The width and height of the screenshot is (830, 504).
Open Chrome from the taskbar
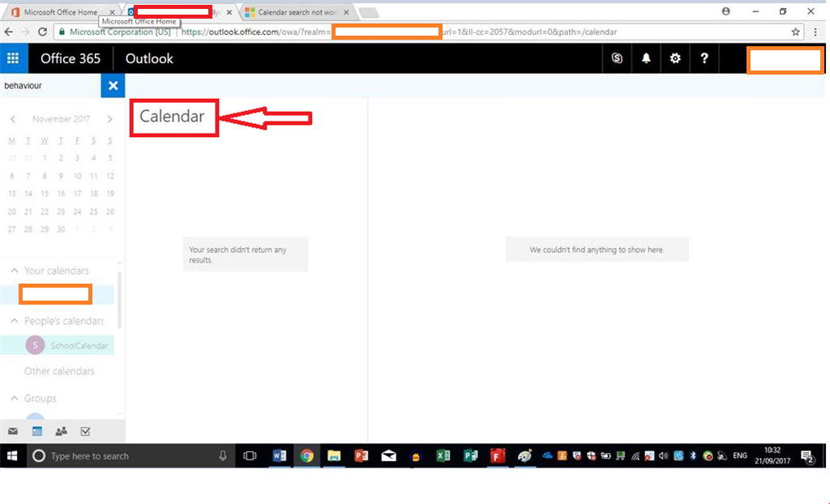[x=306, y=456]
